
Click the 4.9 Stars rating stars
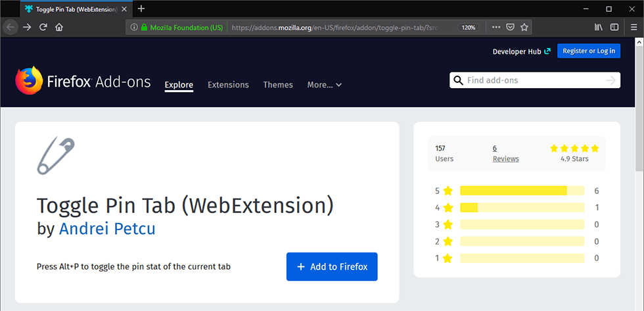(574, 149)
